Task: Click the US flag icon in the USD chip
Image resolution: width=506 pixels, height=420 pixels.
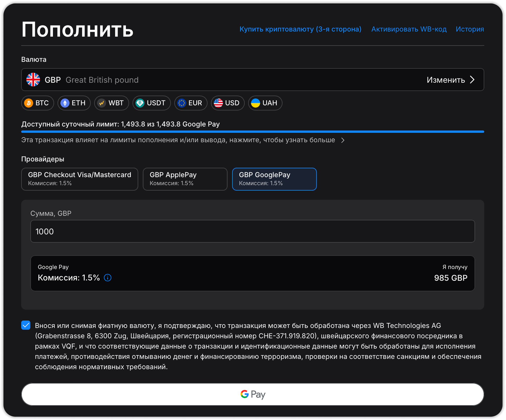Action: [218, 103]
